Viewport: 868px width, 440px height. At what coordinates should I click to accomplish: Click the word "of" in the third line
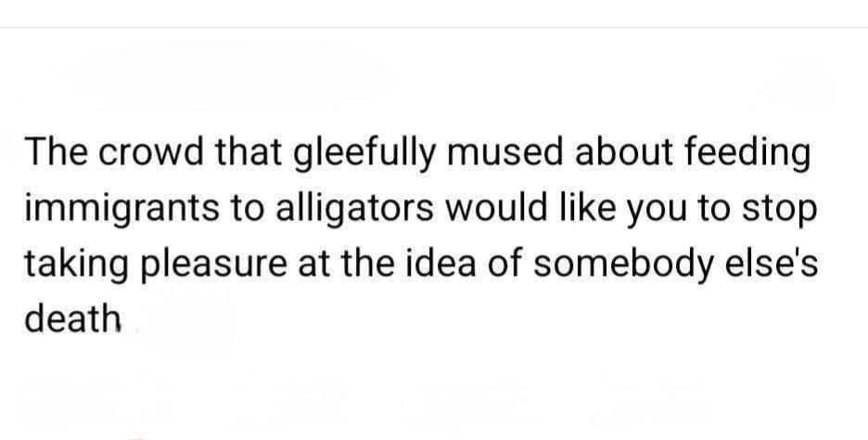click(504, 263)
